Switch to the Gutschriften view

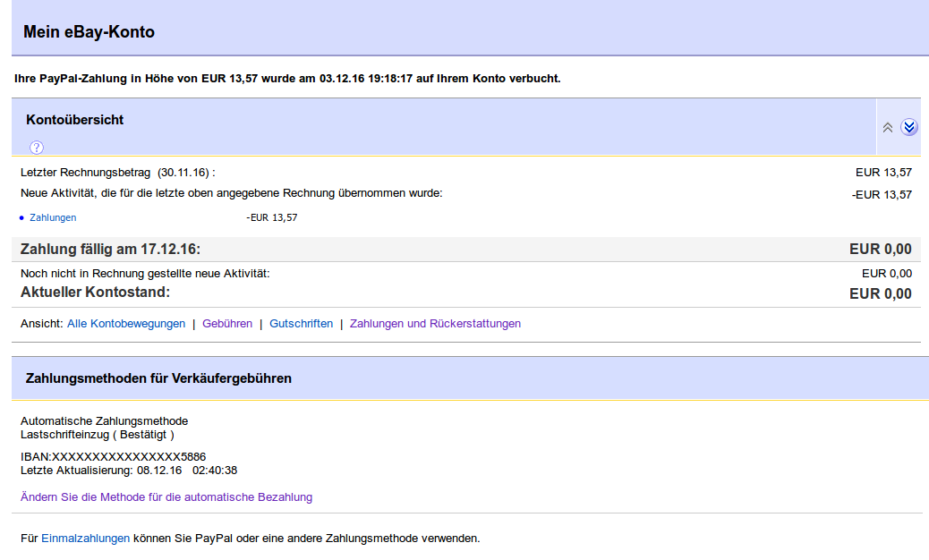coord(301,324)
